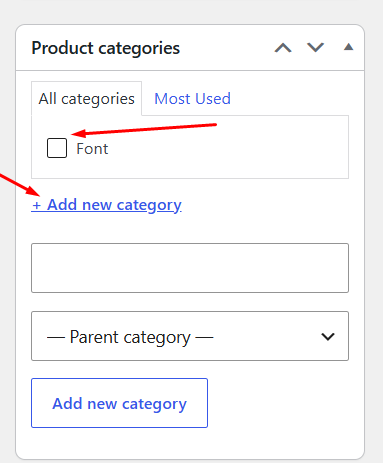Select the All categories tab
Screen dimensions: 383x463
coord(87,99)
